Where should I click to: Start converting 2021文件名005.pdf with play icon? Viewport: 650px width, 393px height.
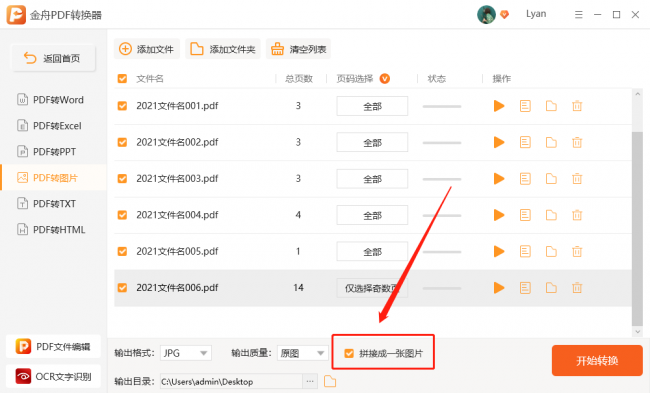(x=499, y=251)
